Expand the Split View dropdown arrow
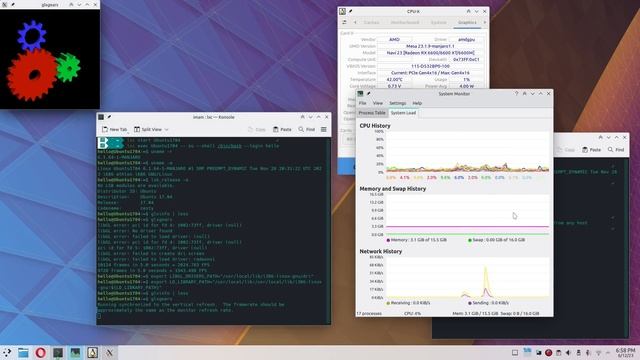This screenshot has height=360, width=640. coord(167,129)
